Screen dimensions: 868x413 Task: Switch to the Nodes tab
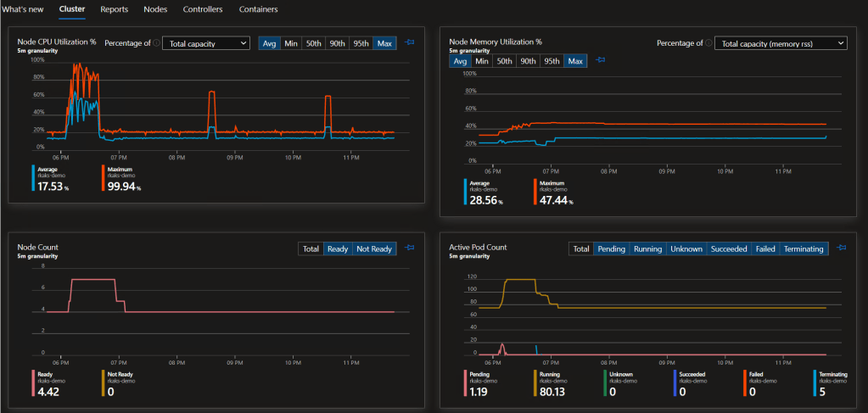pyautogui.click(x=156, y=9)
